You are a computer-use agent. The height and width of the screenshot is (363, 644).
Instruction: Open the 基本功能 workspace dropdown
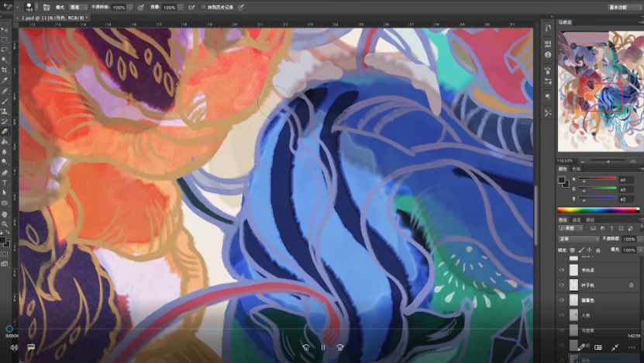coord(624,7)
